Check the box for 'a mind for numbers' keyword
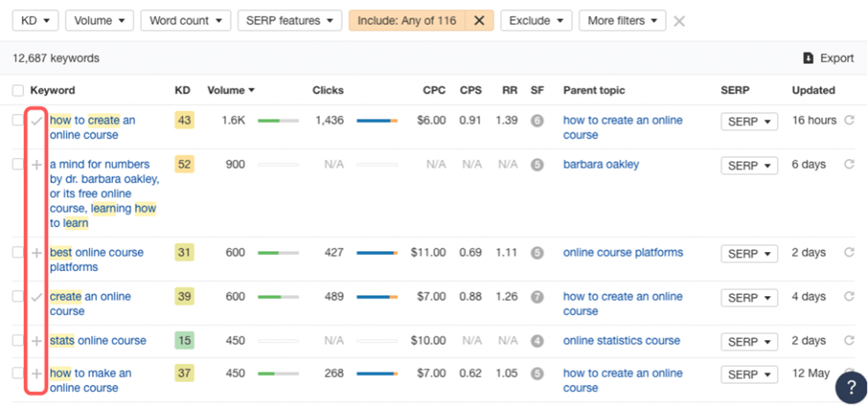 click(18, 164)
